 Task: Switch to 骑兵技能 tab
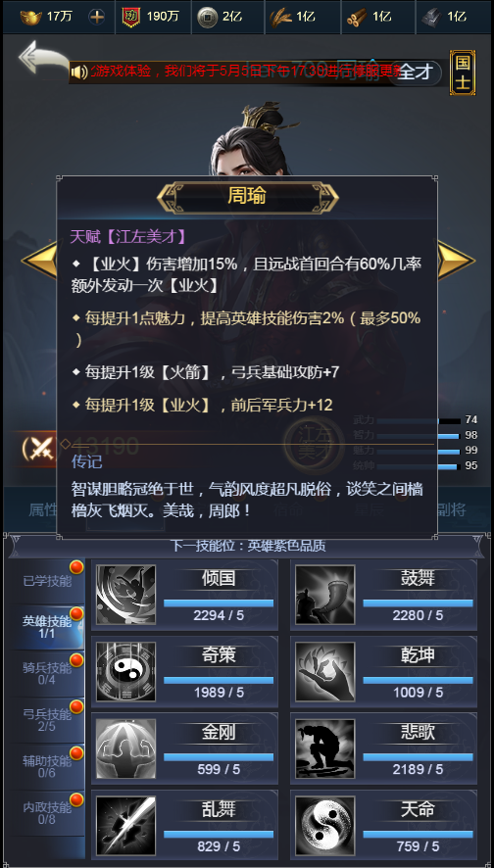coord(47,673)
